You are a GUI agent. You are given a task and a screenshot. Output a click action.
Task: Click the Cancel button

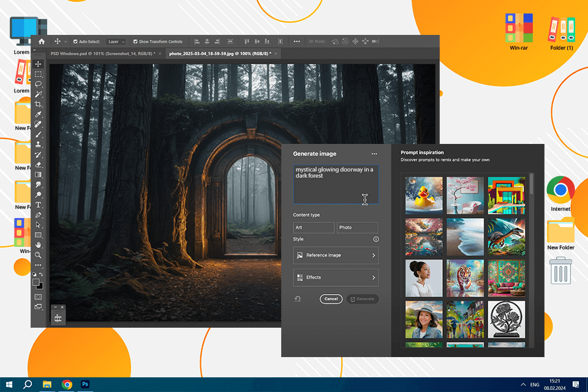point(331,299)
